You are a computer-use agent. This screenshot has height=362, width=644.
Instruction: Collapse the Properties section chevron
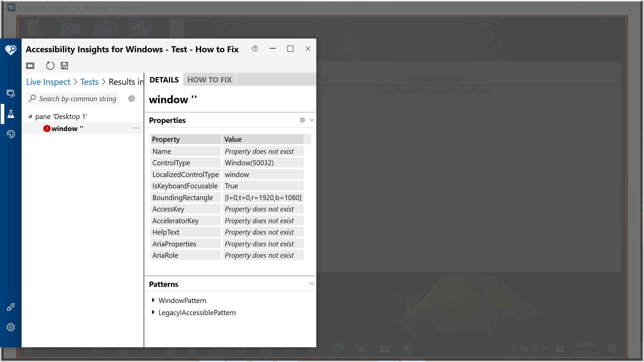point(312,120)
